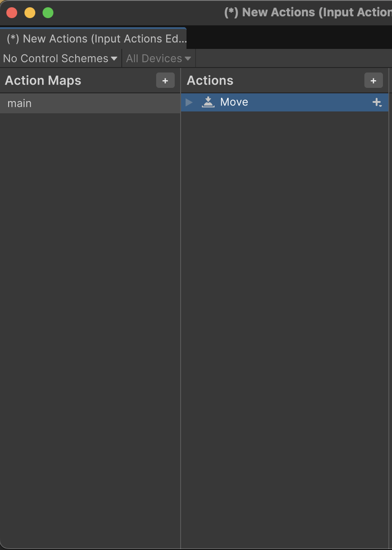The height and width of the screenshot is (550, 392).
Task: Click divider at Actions panel's right edge
Action: pyautogui.click(x=389, y=317)
